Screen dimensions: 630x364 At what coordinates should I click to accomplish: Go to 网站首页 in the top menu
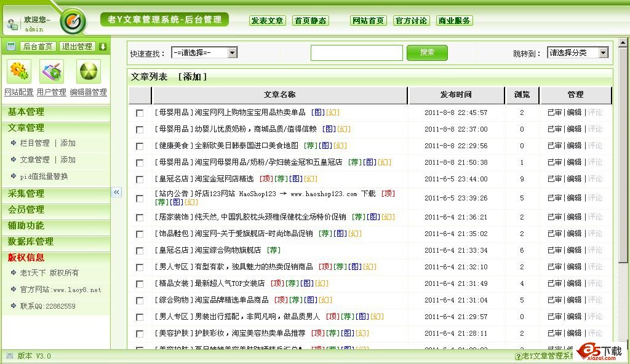pos(369,21)
